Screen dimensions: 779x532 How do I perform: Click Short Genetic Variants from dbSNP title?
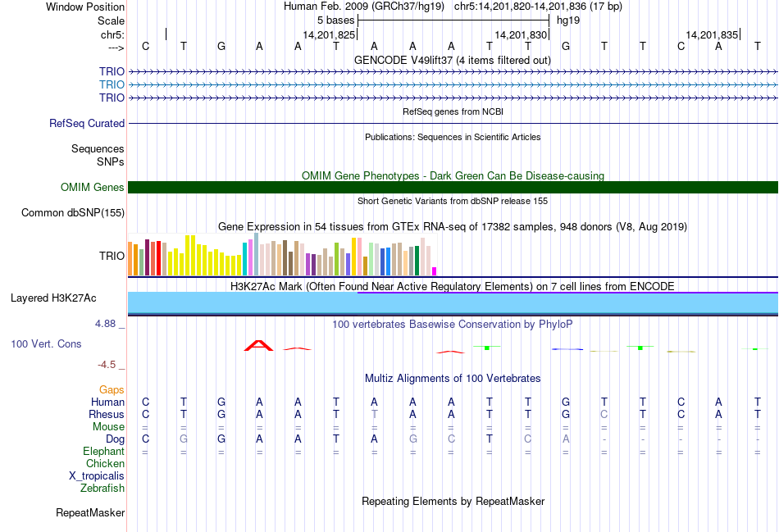pyautogui.click(x=453, y=201)
